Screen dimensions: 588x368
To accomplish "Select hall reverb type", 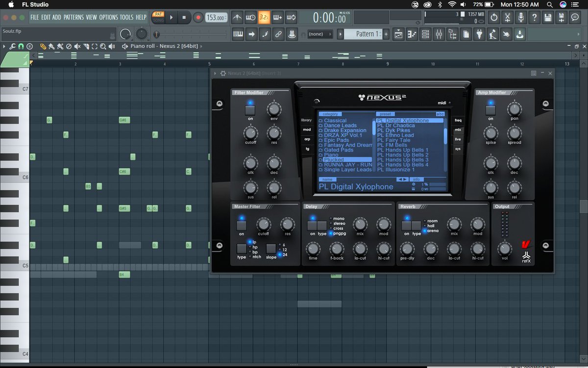I will coord(429,226).
